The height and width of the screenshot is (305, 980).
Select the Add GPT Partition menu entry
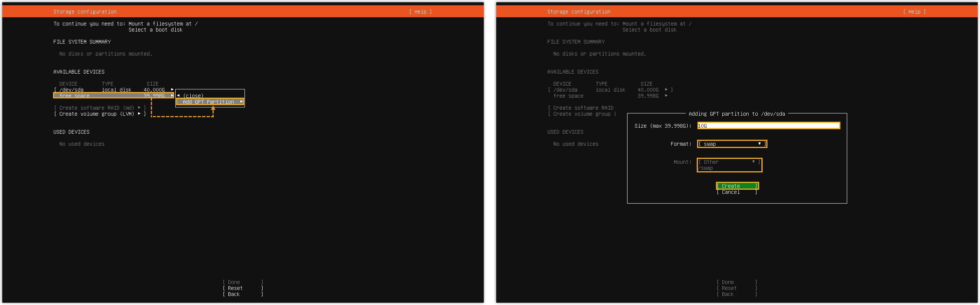click(x=209, y=102)
